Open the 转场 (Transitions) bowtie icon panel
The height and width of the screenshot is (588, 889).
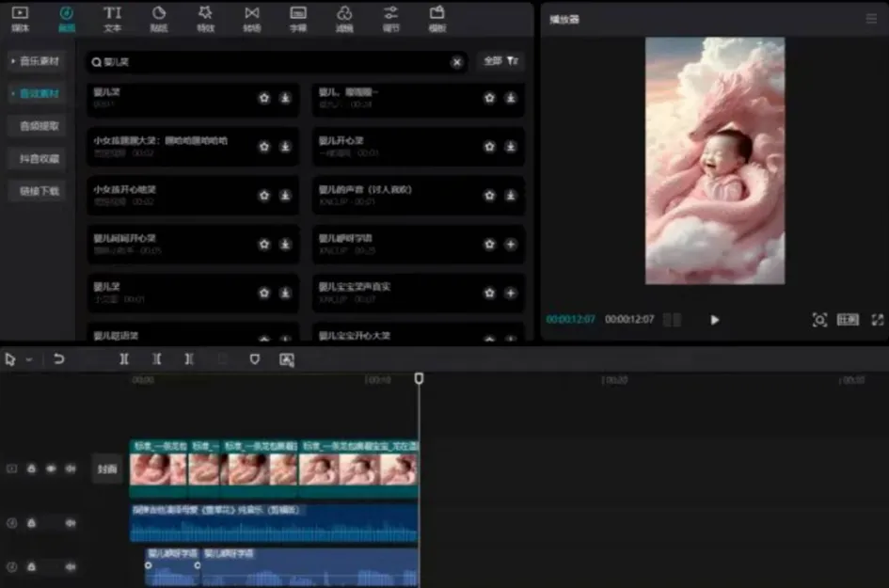tap(251, 18)
